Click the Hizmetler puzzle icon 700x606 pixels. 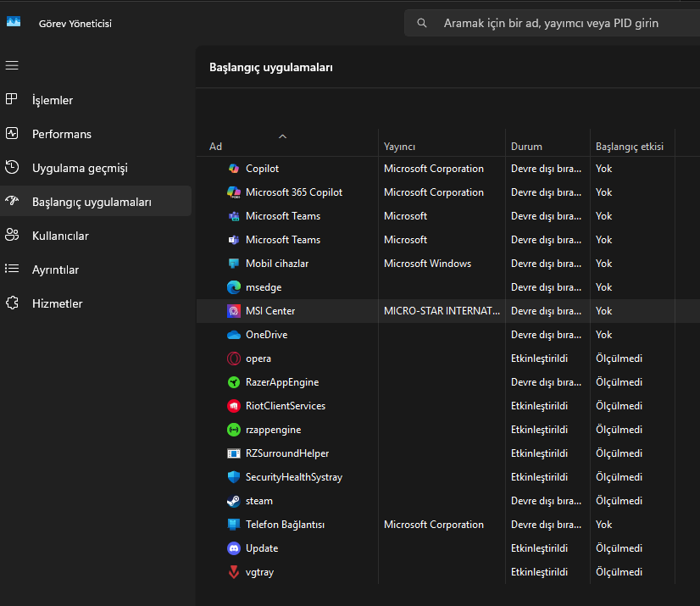(12, 303)
